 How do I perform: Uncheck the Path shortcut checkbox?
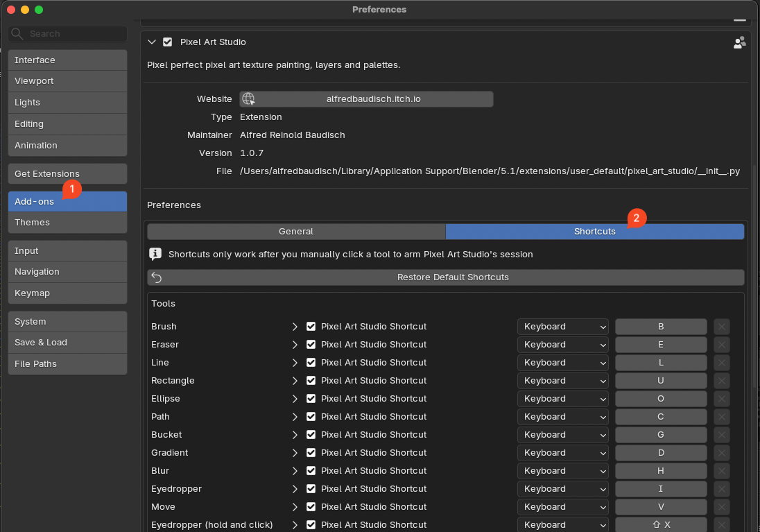click(311, 417)
